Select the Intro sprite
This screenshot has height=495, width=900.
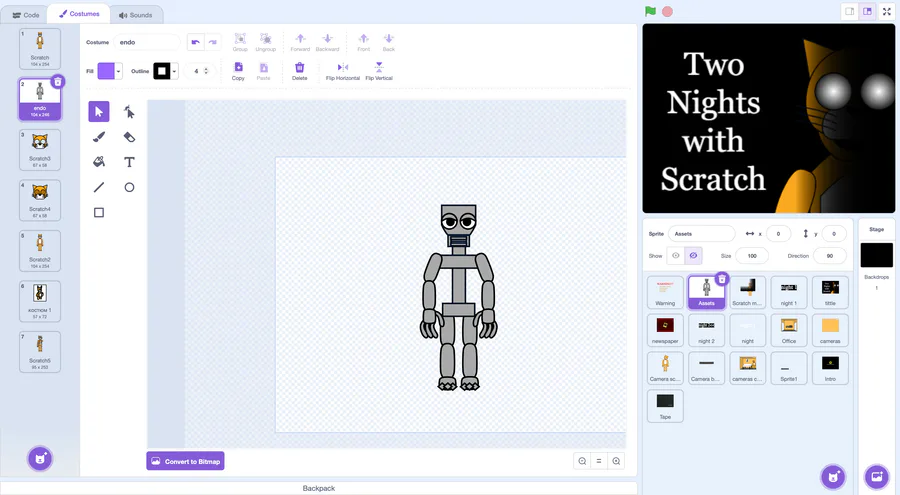click(x=830, y=368)
